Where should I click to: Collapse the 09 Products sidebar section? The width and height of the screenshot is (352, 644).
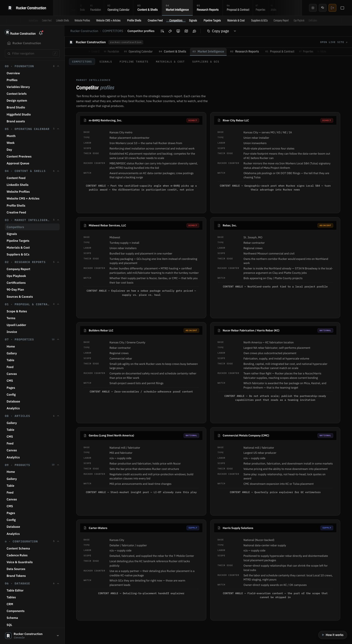[x=58, y=465]
